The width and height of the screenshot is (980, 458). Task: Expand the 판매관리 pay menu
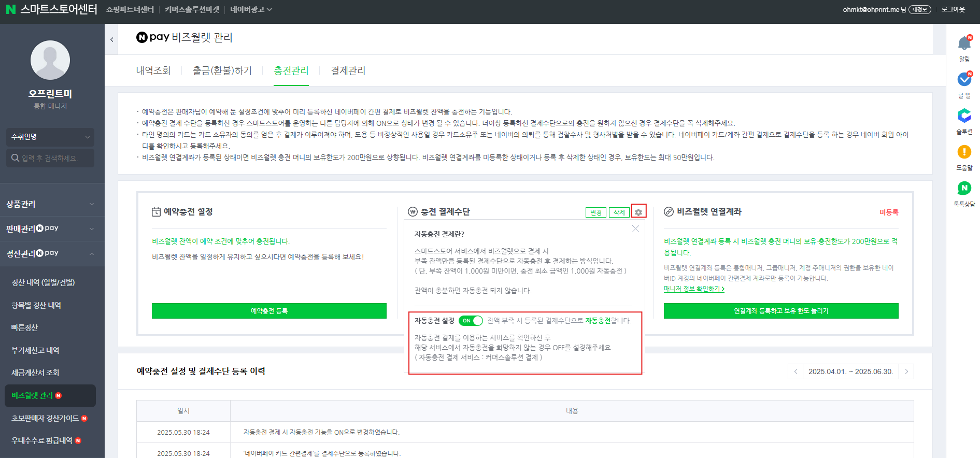(50, 228)
